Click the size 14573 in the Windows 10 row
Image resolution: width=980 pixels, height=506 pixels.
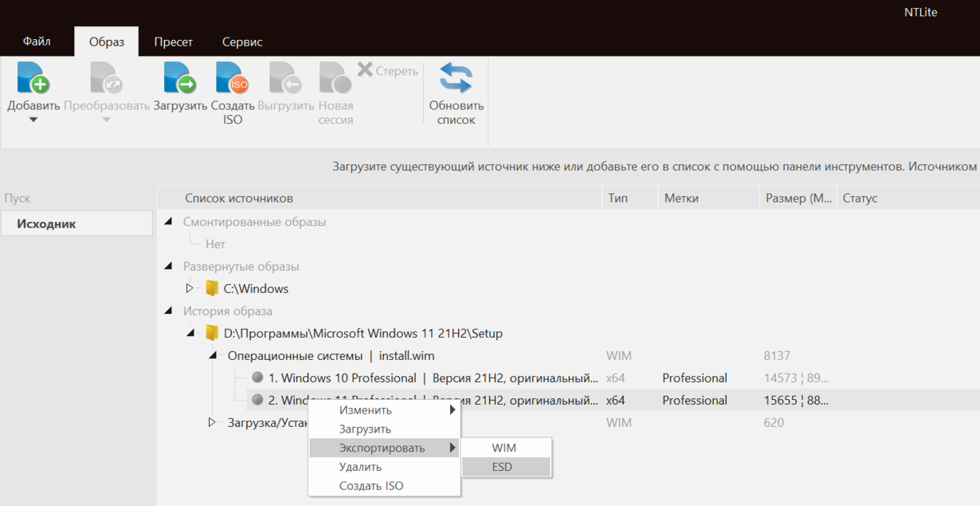[781, 378]
